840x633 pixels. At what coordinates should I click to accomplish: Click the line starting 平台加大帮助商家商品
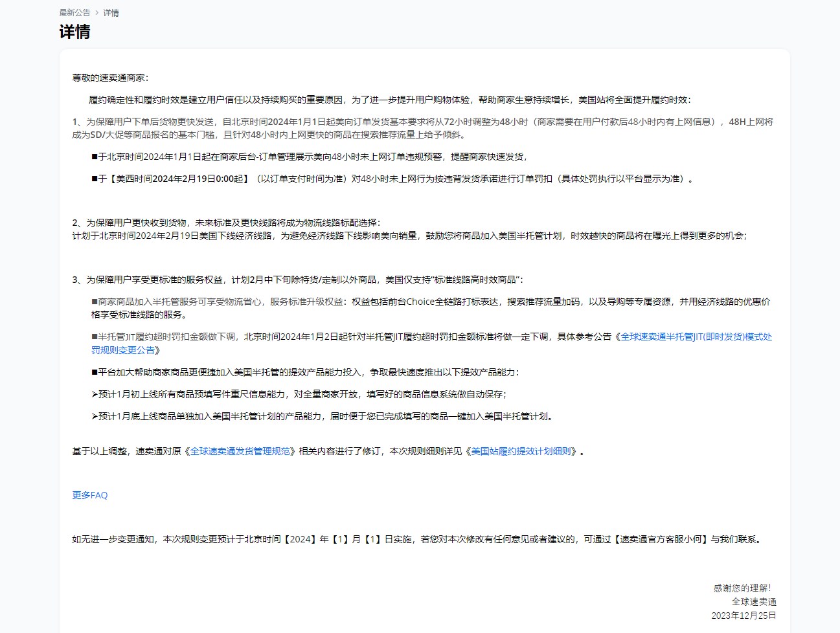(x=305, y=372)
